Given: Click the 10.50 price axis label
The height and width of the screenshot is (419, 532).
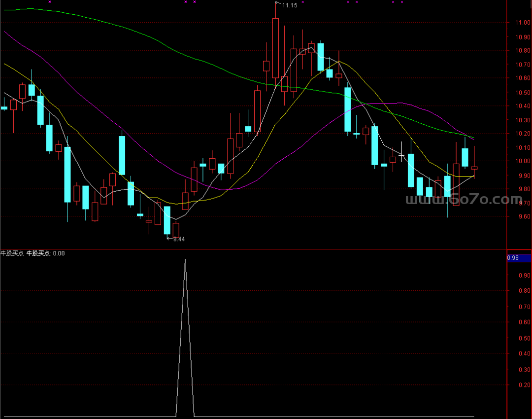Looking at the screenshot, I should (523, 92).
